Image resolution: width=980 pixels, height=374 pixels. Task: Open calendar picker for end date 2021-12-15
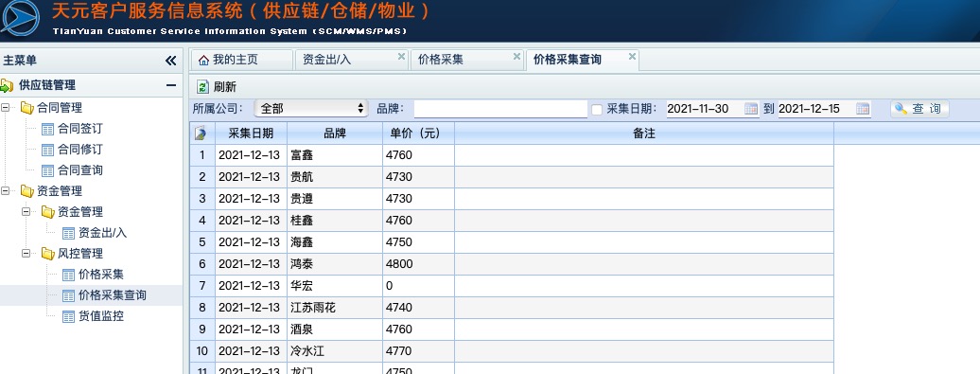pos(863,109)
